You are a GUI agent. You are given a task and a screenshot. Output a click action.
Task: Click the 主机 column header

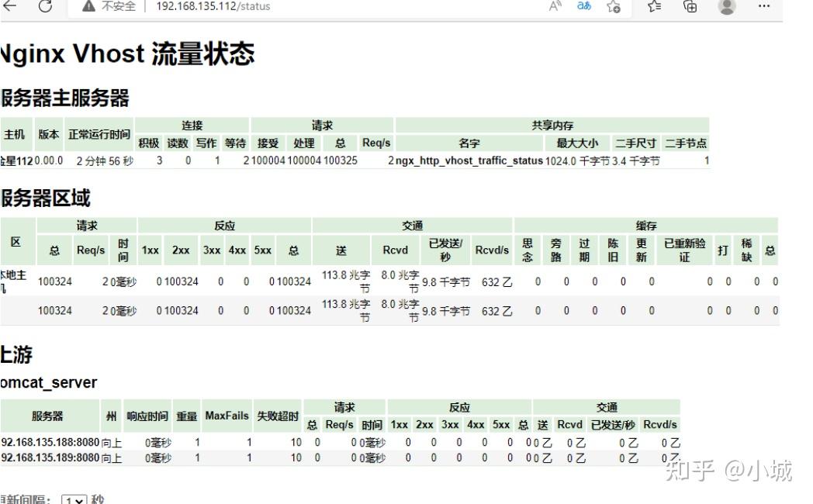pyautogui.click(x=13, y=133)
